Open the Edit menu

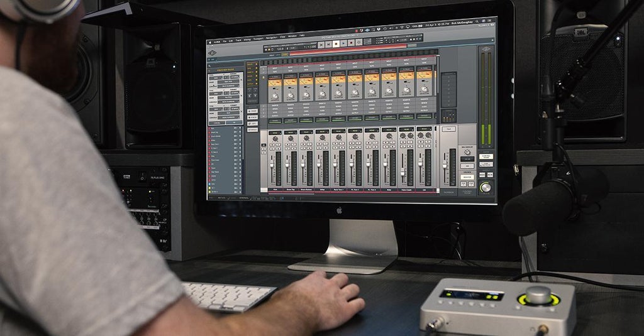click(x=231, y=41)
